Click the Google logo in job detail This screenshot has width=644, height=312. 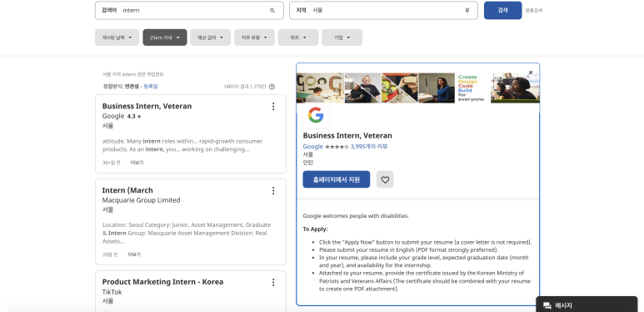click(x=316, y=115)
